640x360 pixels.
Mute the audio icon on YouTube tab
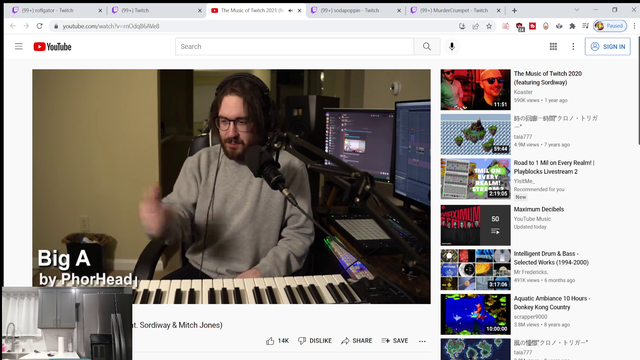click(x=290, y=11)
